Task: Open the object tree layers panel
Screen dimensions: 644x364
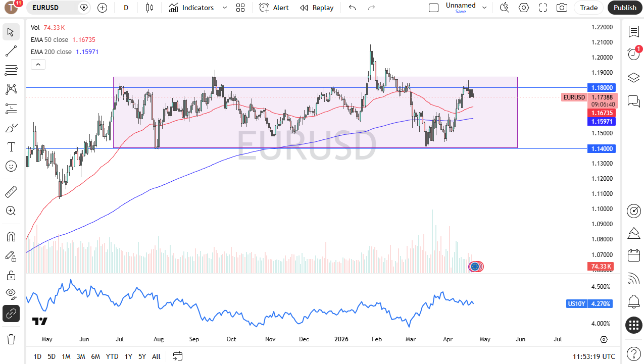Action: point(634,78)
